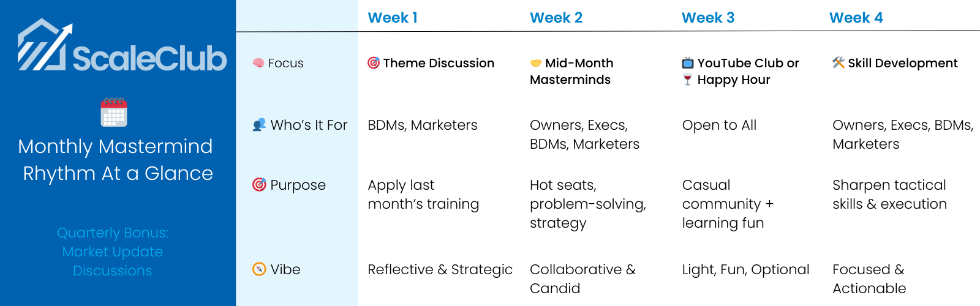980x306 pixels.
Task: Select the Week 4 column header
Action: [856, 18]
